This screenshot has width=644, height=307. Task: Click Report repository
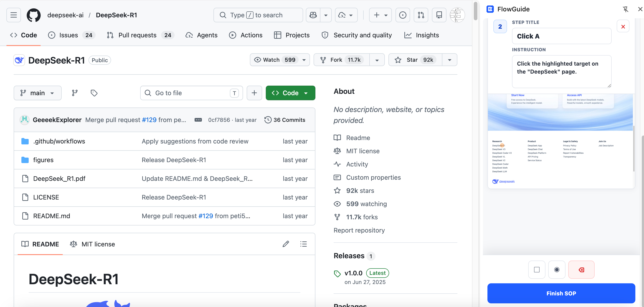359,230
